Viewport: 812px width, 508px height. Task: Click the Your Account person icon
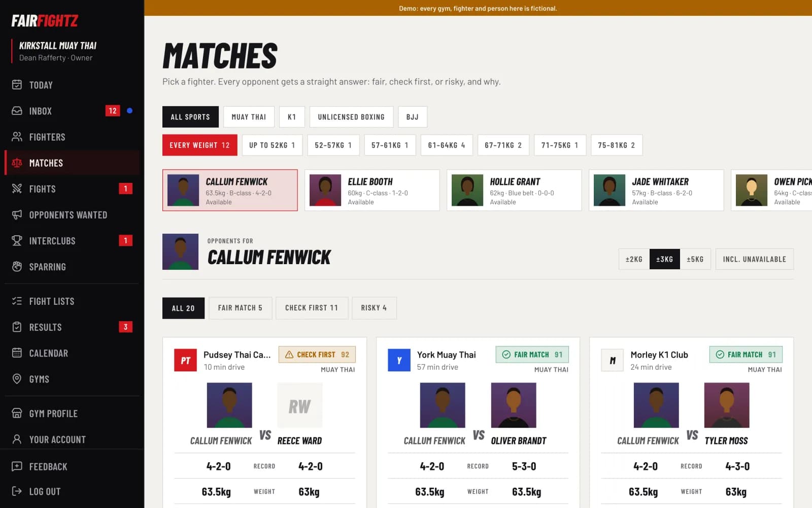17,439
